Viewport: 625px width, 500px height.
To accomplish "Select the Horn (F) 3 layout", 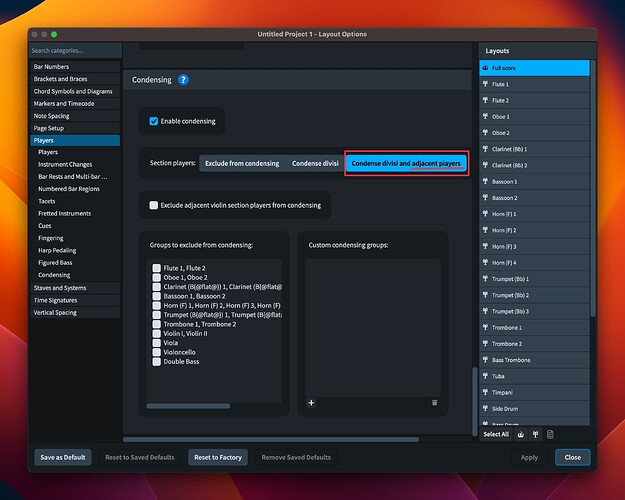I will click(x=535, y=246).
